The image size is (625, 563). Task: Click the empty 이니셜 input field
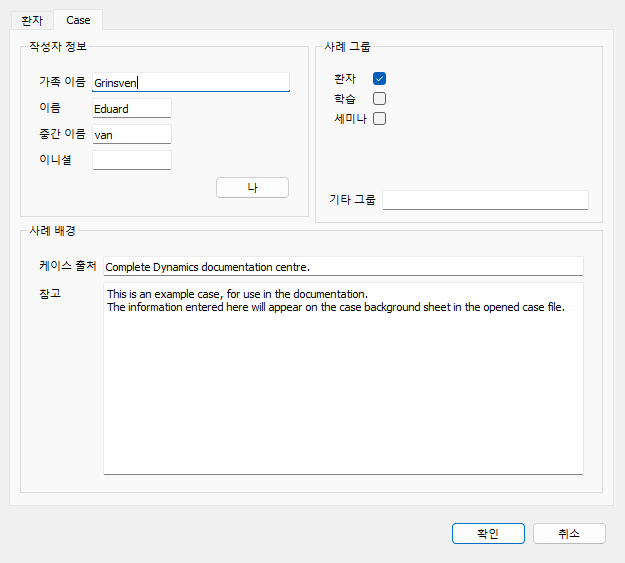(132, 160)
